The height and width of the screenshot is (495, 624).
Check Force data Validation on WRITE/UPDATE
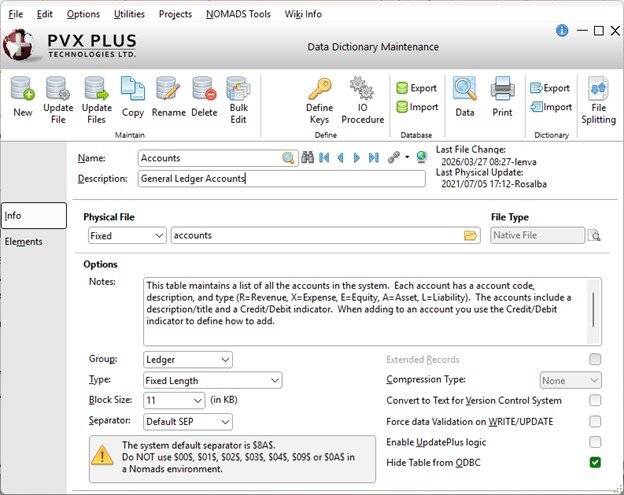coord(595,421)
